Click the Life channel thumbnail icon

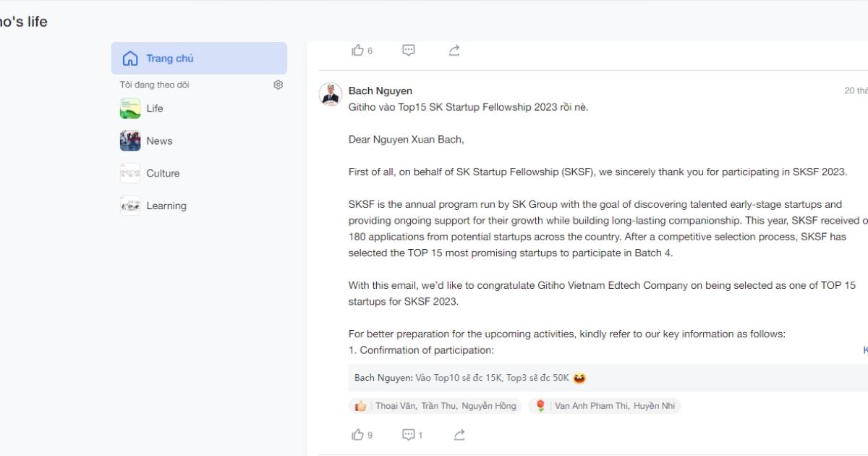tap(130, 109)
